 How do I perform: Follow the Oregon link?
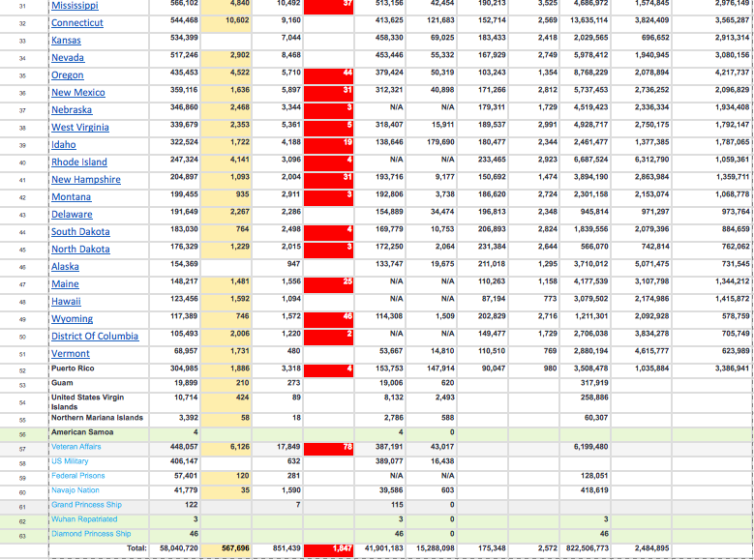(68, 75)
